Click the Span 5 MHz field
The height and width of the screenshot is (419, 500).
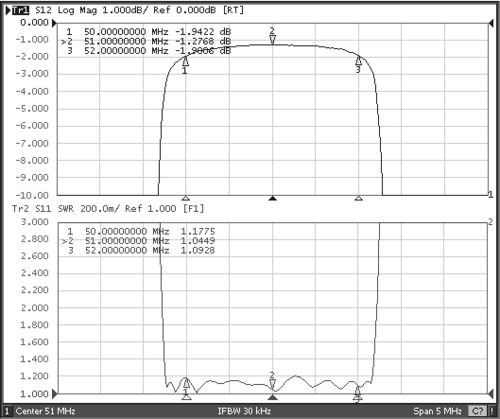pyautogui.click(x=437, y=411)
